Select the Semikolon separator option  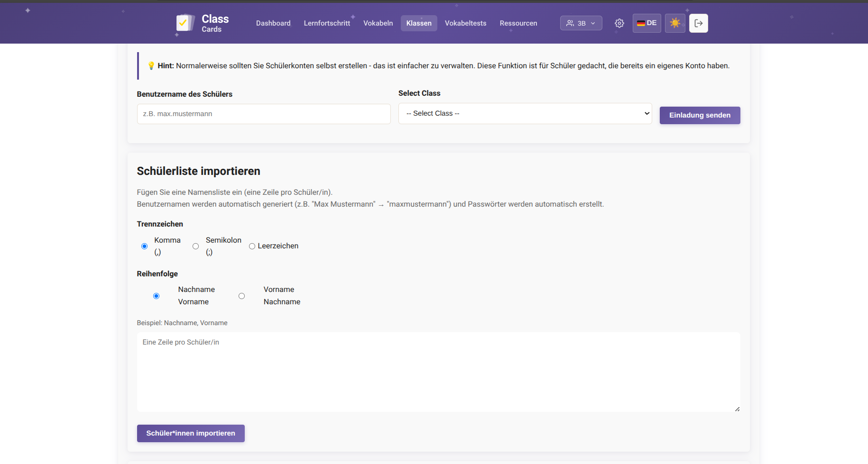[x=195, y=246]
